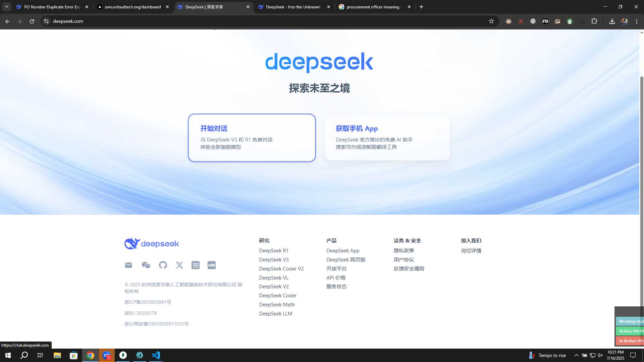Screen dimensions: 644x362
Task: Open the Chrome Extensions puzzle icon
Action: (x=594, y=21)
